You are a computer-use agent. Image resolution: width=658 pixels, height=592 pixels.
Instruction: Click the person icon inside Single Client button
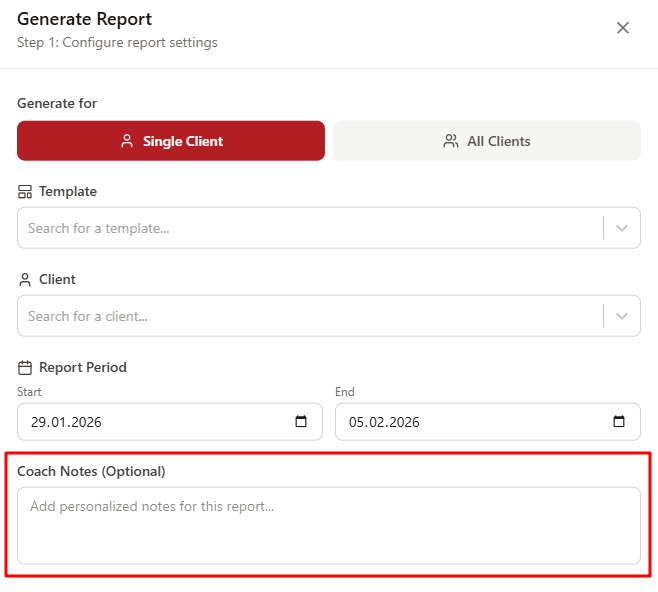click(x=127, y=141)
